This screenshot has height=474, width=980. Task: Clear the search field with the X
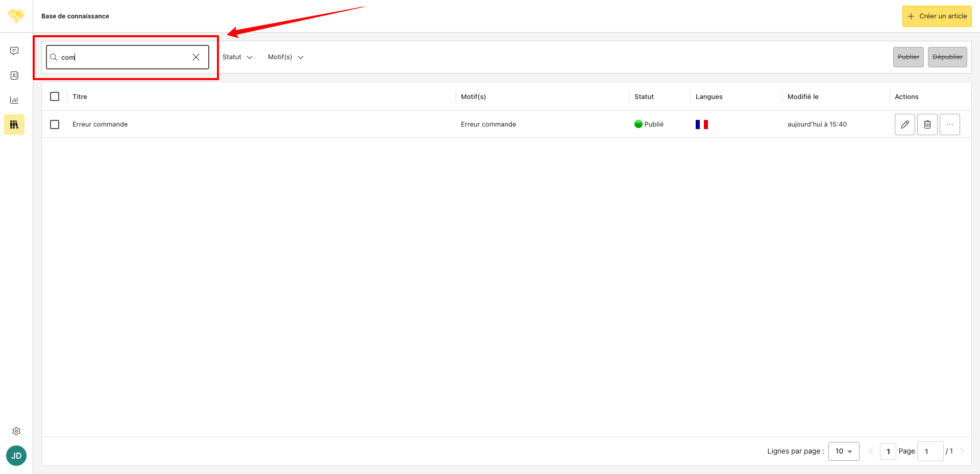[x=196, y=57]
